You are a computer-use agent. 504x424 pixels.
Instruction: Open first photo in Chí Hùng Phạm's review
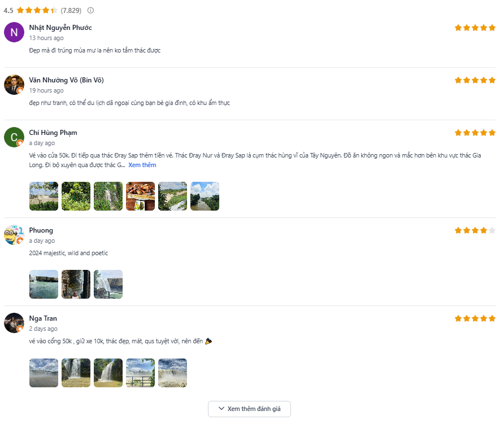click(44, 196)
